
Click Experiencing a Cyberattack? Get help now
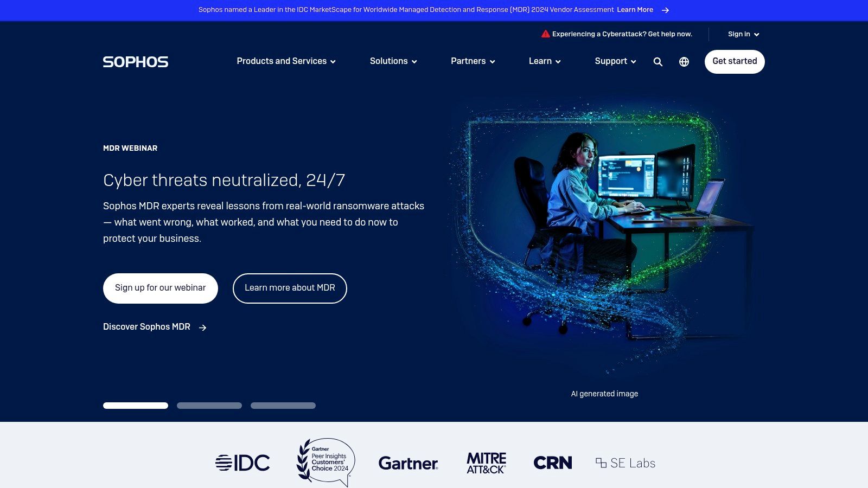tap(622, 34)
